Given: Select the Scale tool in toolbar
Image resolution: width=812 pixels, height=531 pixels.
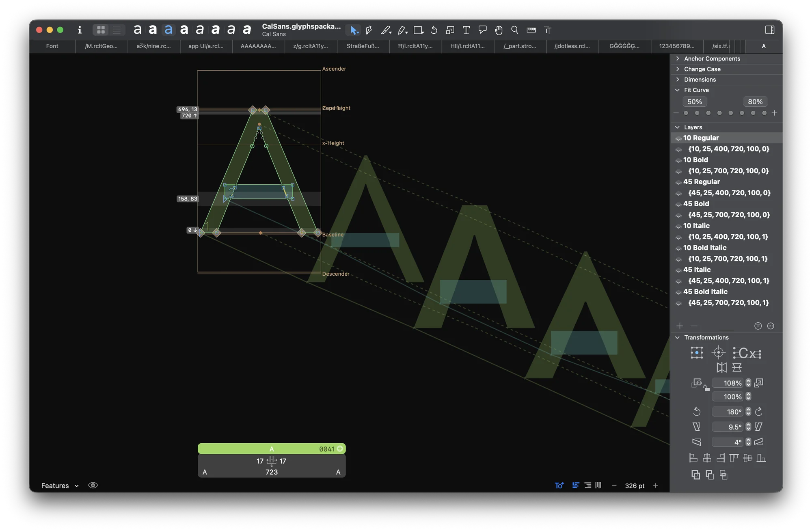Looking at the screenshot, I should tap(450, 30).
